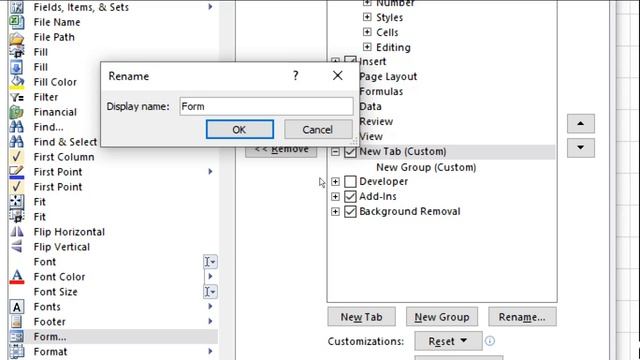Select Formulas in the tabs tree
Screen dimensions: 640x360
tap(381, 91)
